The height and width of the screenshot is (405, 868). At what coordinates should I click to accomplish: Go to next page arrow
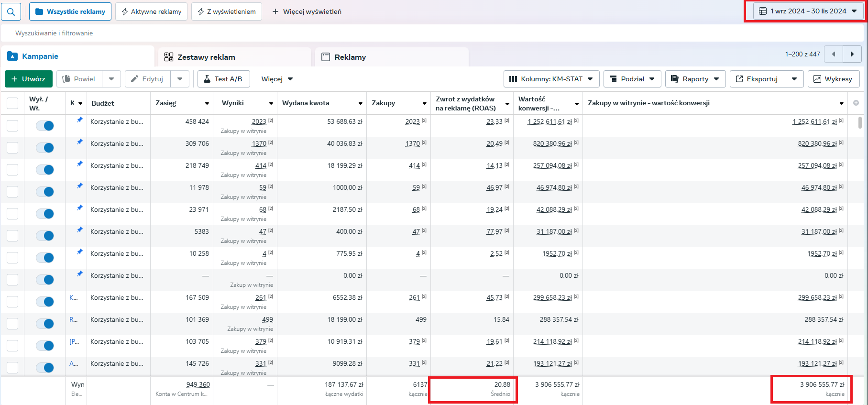(852, 54)
